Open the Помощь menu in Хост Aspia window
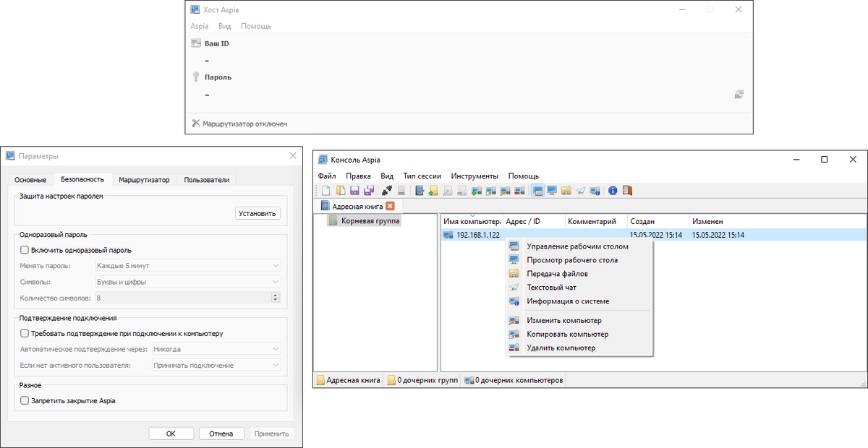This screenshot has width=868, height=448. coord(256,26)
